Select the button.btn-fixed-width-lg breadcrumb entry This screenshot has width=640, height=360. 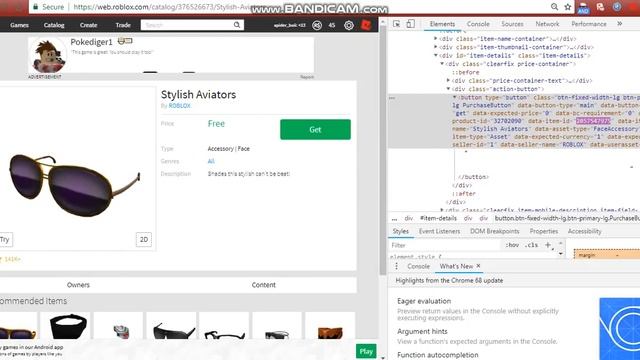[567, 218]
